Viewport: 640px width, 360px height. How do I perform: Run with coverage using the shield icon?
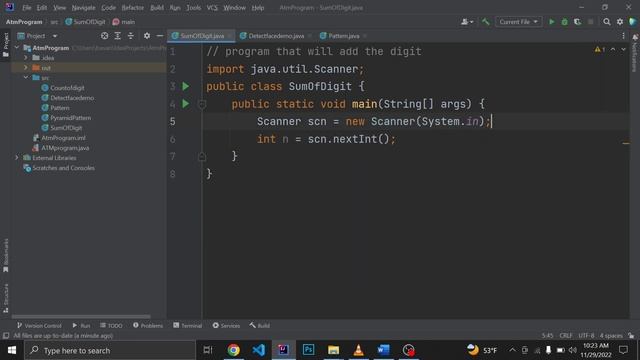(x=577, y=22)
